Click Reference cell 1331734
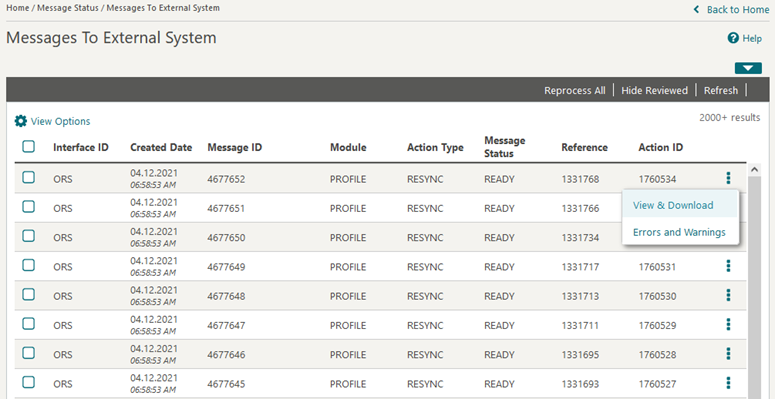Image resolution: width=775 pixels, height=399 pixels. 580,237
